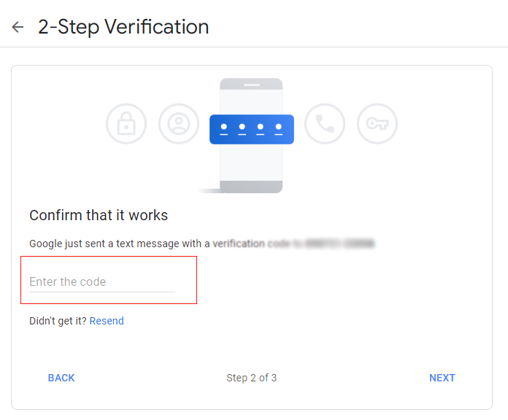Go to previous step with BACK

coord(61,378)
